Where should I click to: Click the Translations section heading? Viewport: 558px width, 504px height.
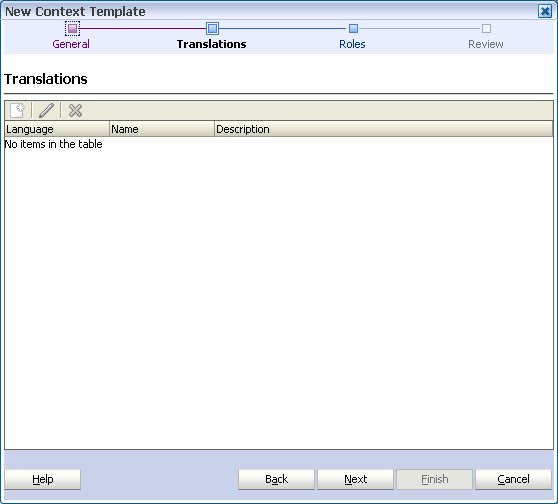46,79
